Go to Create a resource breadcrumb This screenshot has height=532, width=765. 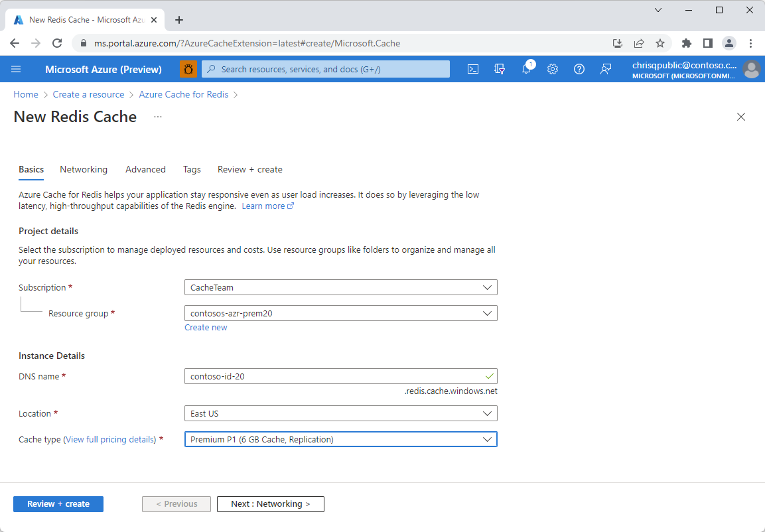tap(88, 95)
